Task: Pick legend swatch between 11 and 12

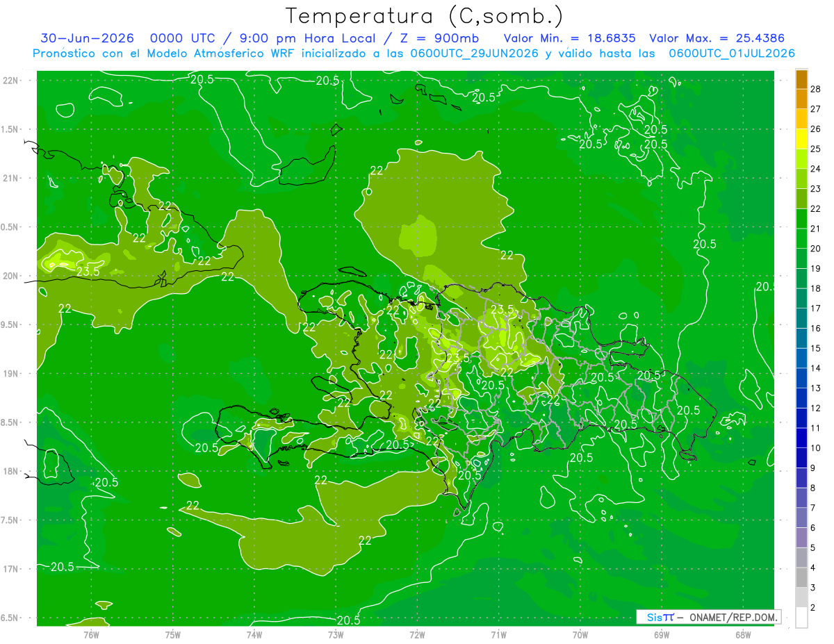Action: [801, 418]
